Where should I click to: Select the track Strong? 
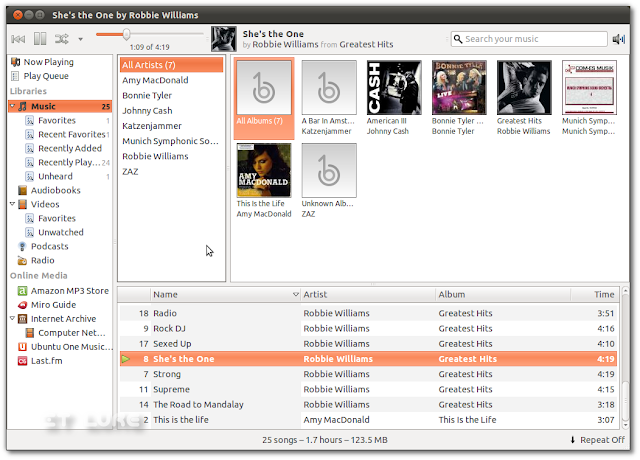click(x=368, y=374)
